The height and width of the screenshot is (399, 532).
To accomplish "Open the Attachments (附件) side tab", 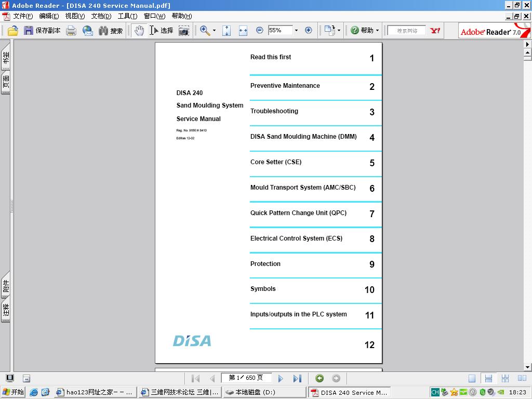I will click(x=6, y=285).
